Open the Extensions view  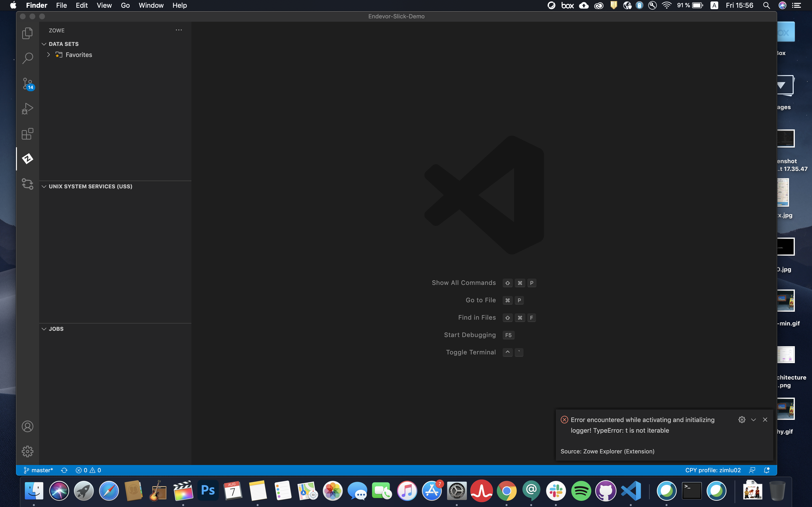click(27, 134)
